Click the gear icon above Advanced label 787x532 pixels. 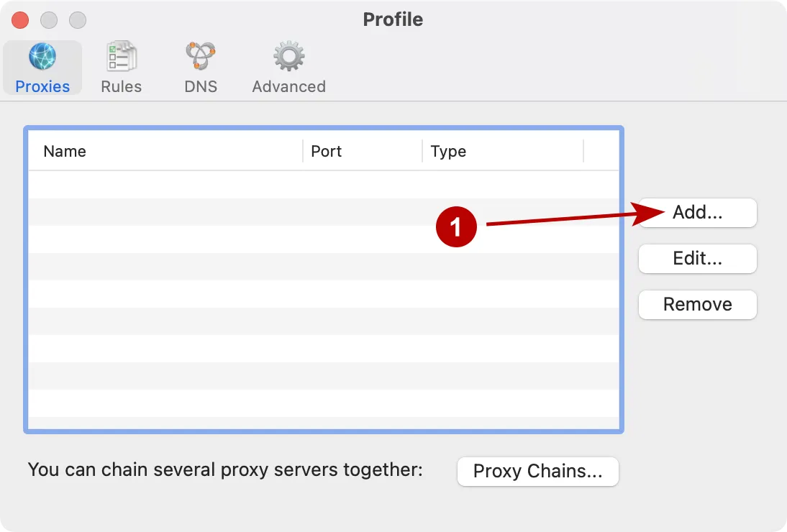pos(288,56)
